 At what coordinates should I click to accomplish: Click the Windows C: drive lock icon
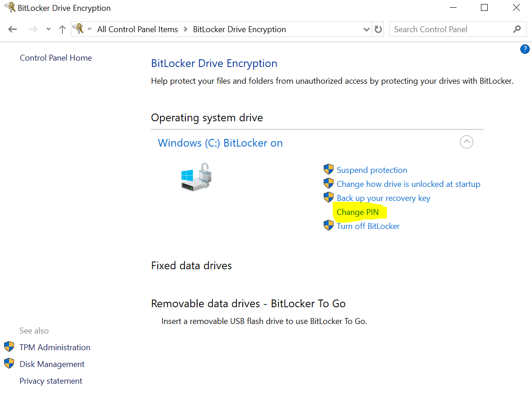(197, 176)
